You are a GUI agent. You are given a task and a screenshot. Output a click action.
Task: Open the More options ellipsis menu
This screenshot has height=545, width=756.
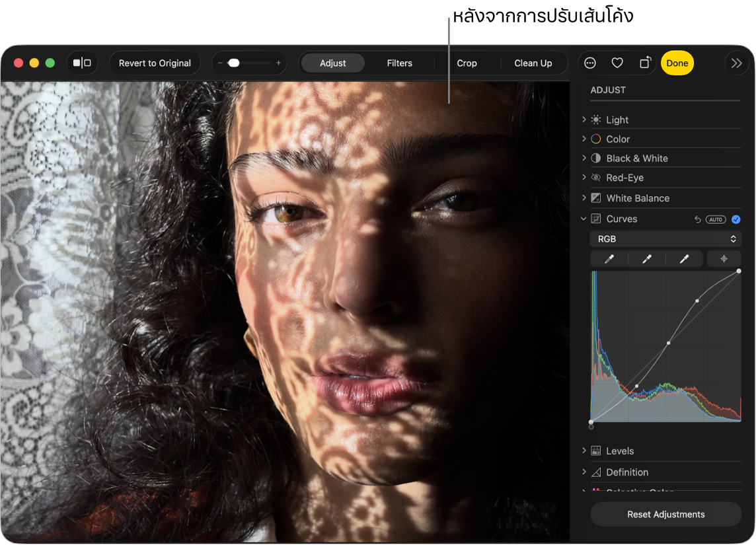coord(590,63)
